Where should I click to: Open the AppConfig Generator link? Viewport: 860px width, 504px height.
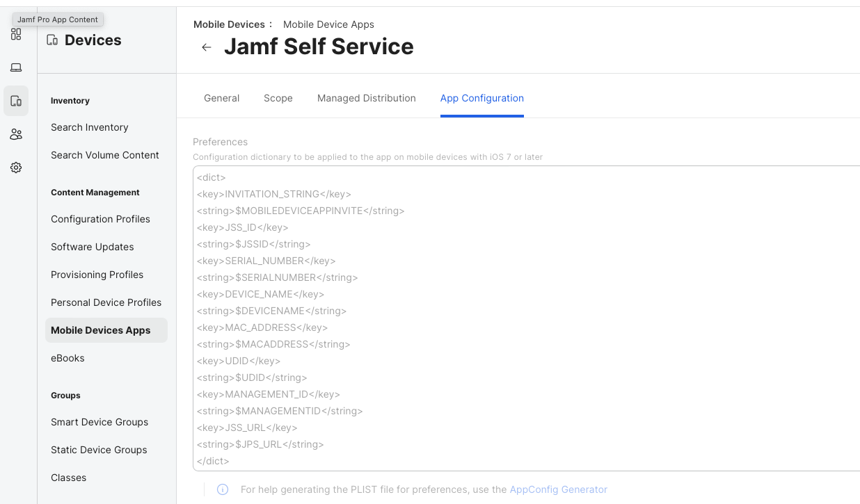click(559, 489)
